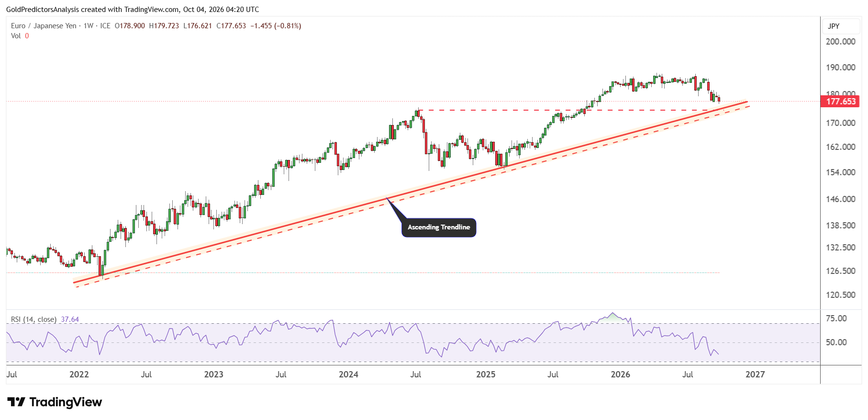Click the 200.000 price axis label

(841, 42)
